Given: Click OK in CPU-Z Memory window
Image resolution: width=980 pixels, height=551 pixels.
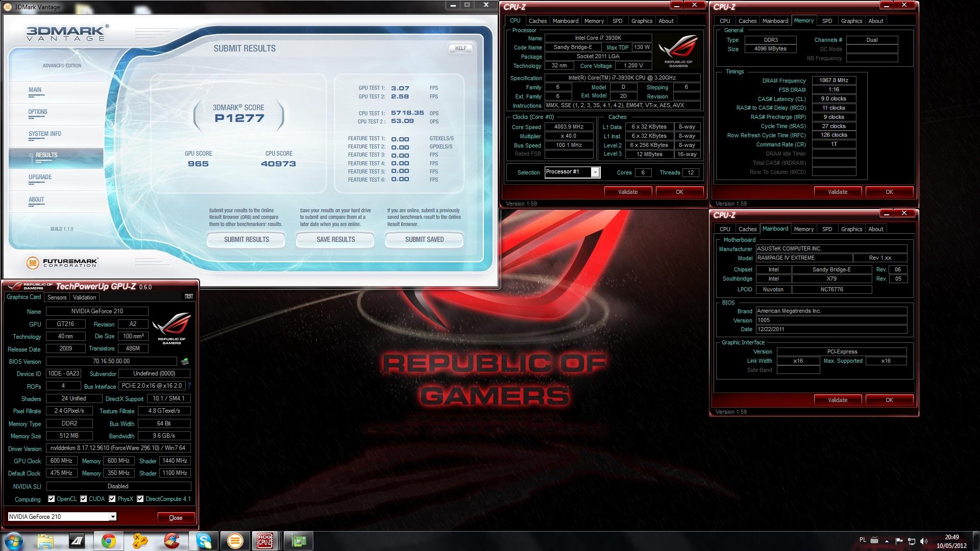Looking at the screenshot, I should pyautogui.click(x=889, y=192).
